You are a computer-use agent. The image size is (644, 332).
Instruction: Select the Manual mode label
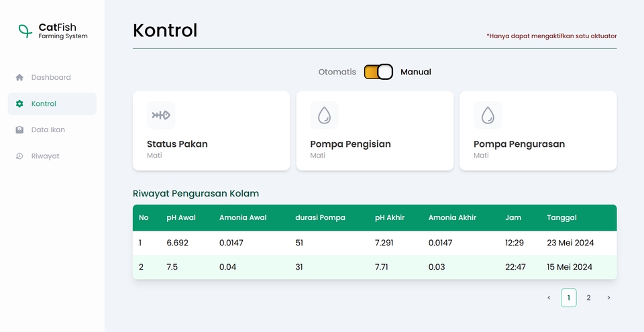click(416, 72)
